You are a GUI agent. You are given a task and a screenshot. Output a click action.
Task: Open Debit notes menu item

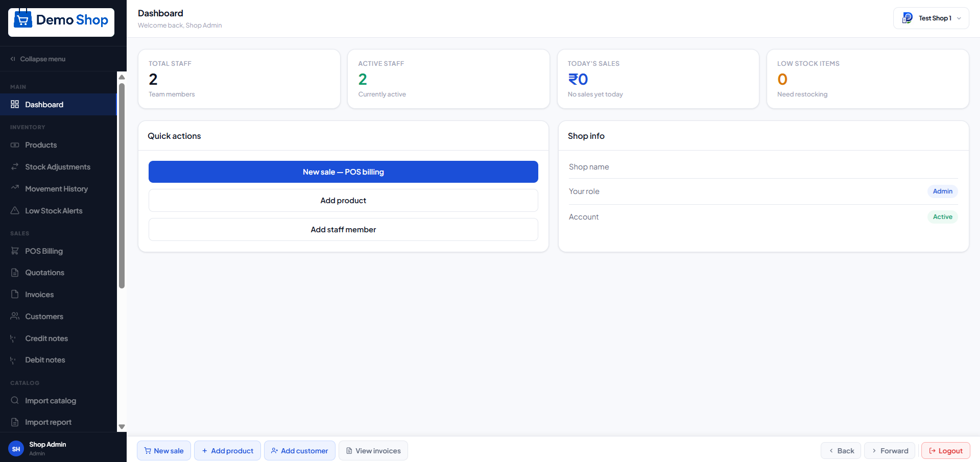[x=58, y=360]
